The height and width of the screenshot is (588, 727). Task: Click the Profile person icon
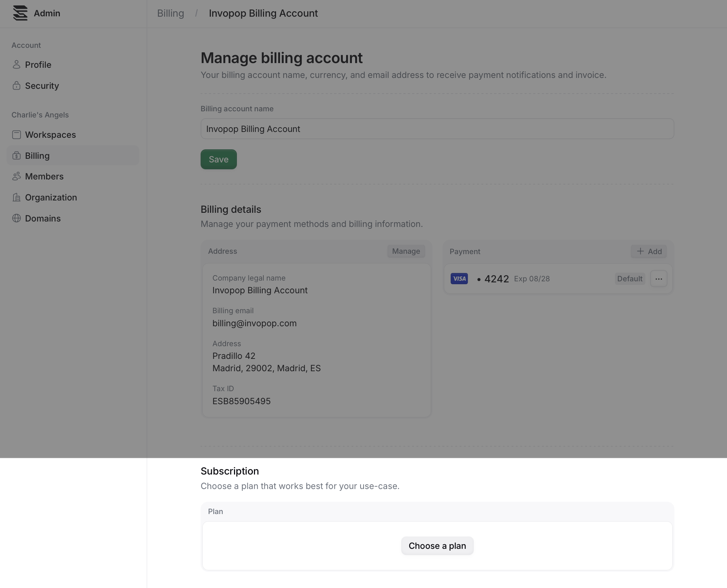click(x=16, y=65)
